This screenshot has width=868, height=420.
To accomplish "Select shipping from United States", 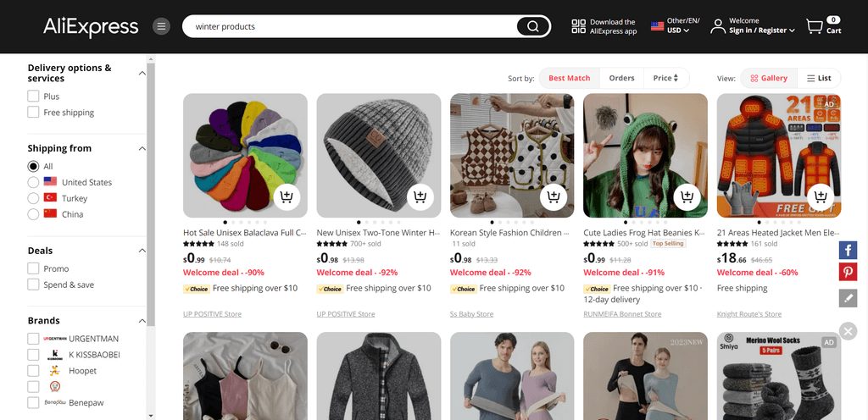I will [33, 182].
